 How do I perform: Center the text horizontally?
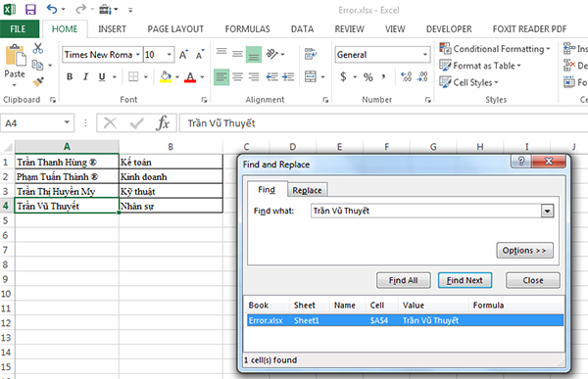click(x=237, y=77)
